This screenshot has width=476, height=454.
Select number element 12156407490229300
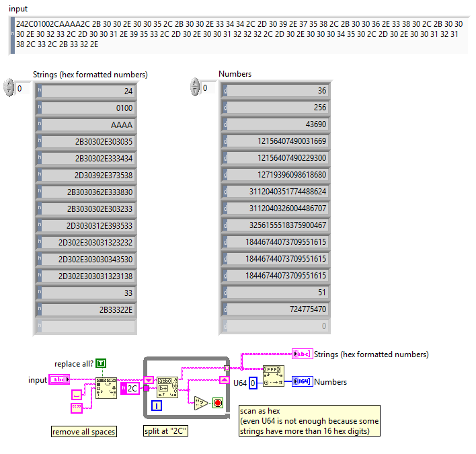(276, 157)
